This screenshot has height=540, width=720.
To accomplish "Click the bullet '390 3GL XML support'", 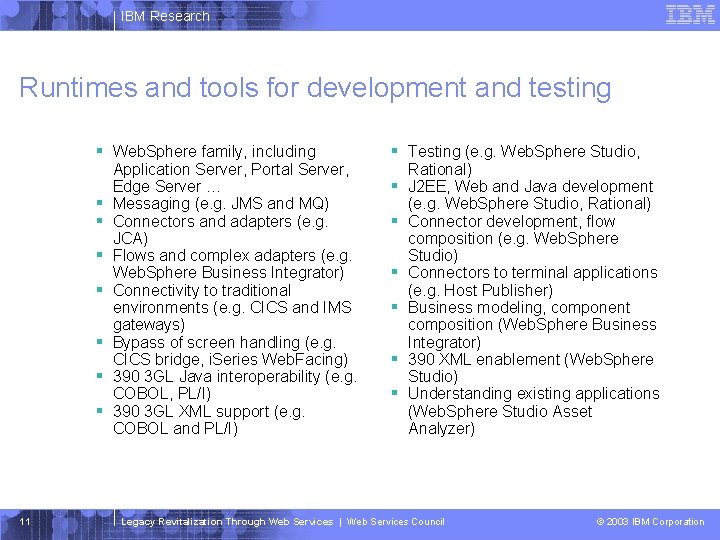I will [x=209, y=420].
